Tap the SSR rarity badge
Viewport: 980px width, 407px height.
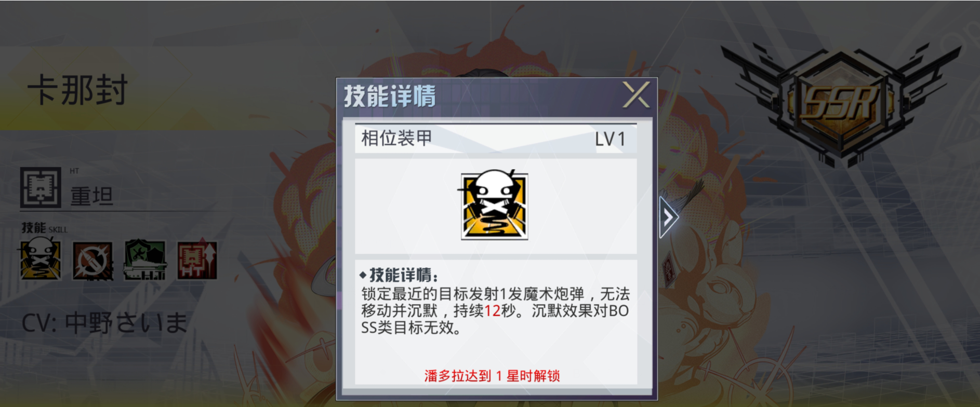click(841, 101)
